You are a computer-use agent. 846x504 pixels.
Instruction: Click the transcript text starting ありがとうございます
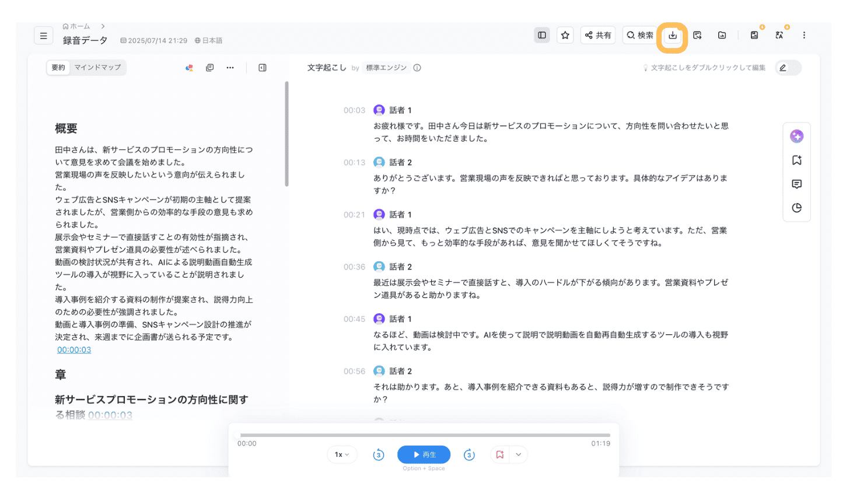tap(551, 184)
